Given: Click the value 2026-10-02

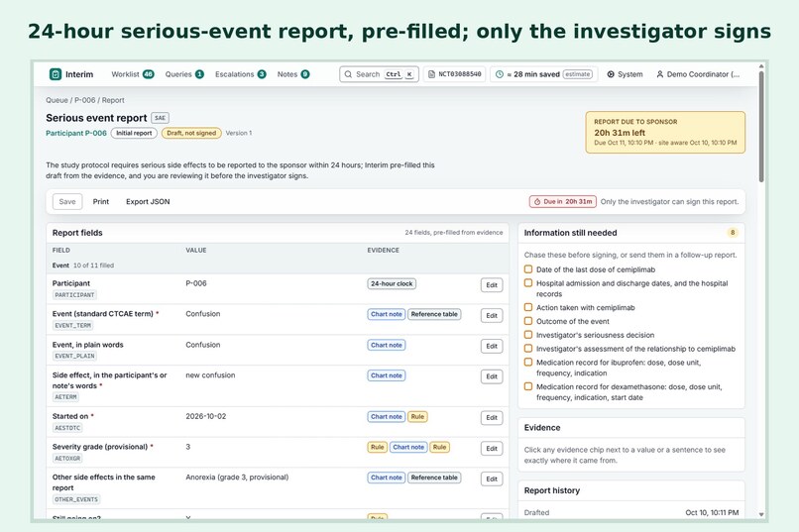Looking at the screenshot, I should [x=206, y=416].
